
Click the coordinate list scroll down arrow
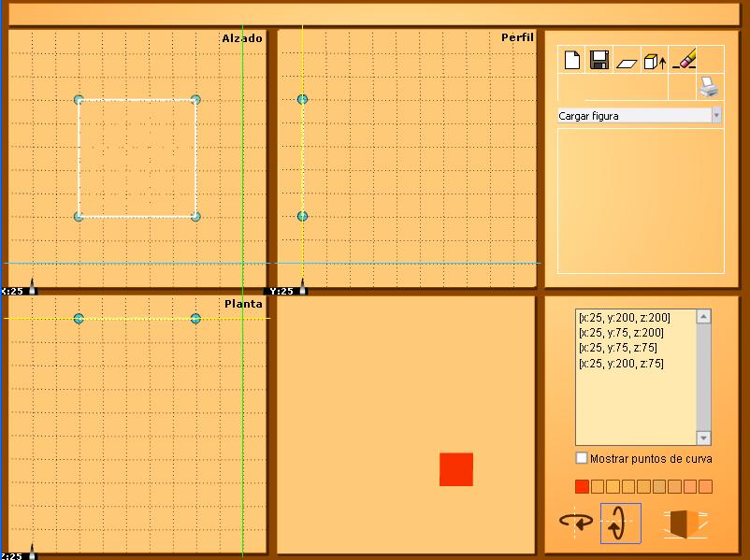(x=703, y=438)
